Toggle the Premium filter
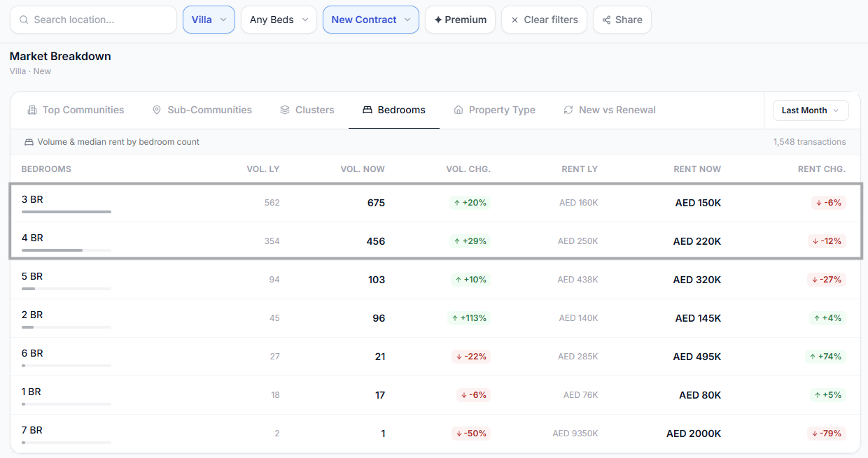This screenshot has width=868, height=458. pyautogui.click(x=460, y=20)
